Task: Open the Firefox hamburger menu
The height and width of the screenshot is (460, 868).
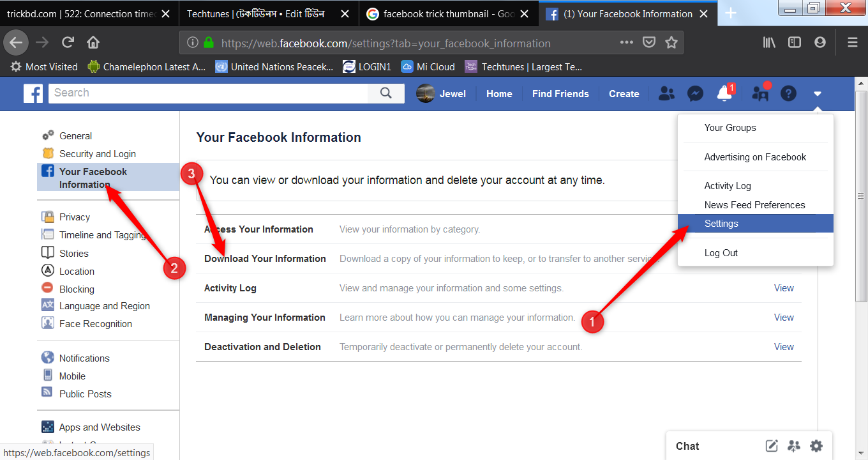Action: (853, 43)
